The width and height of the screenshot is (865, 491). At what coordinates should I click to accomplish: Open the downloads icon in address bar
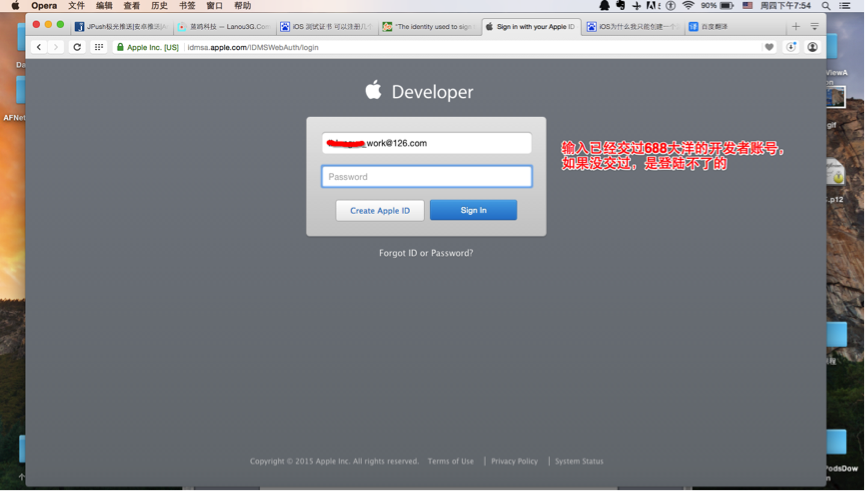click(791, 47)
